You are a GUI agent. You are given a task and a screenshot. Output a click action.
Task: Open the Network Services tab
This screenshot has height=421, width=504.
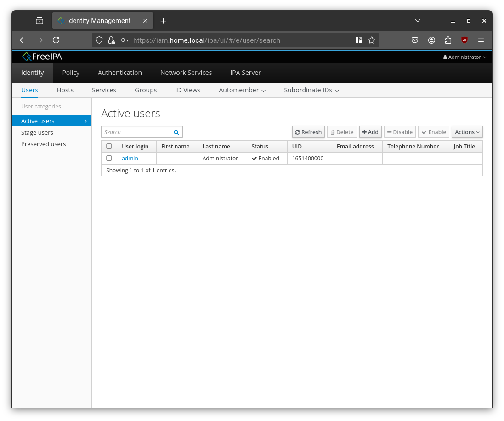[186, 73]
